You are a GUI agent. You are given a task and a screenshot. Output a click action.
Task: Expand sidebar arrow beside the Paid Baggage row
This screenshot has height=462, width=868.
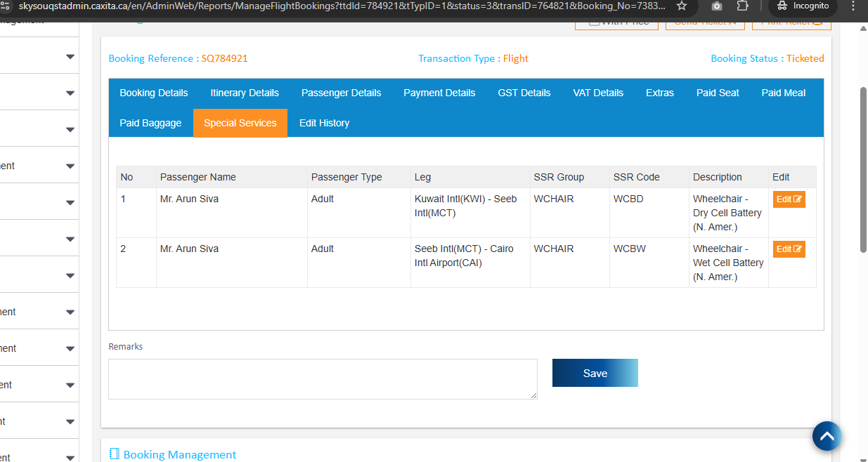point(70,130)
